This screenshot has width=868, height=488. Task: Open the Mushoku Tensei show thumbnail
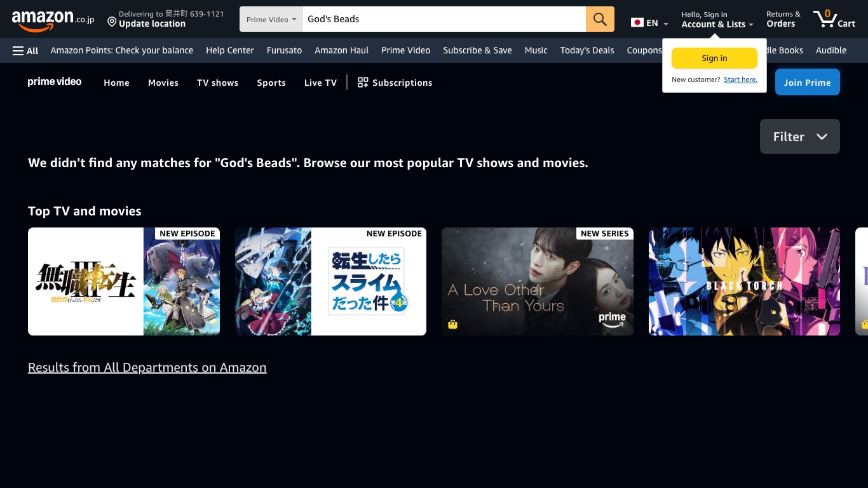(124, 281)
